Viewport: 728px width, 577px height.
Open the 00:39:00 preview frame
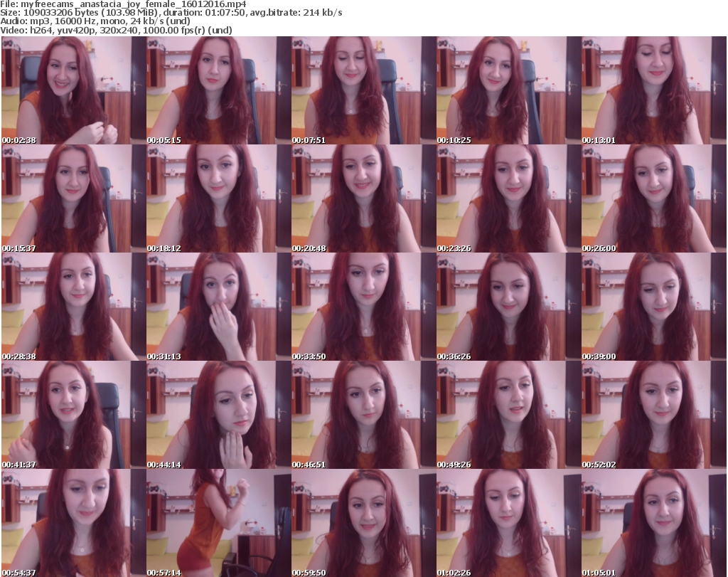click(654, 307)
